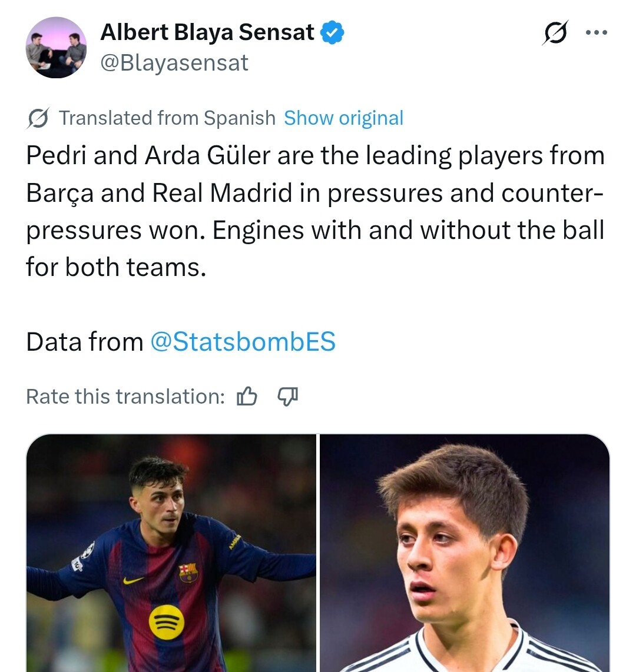Open the Arda Güler photo on the right

(464, 553)
